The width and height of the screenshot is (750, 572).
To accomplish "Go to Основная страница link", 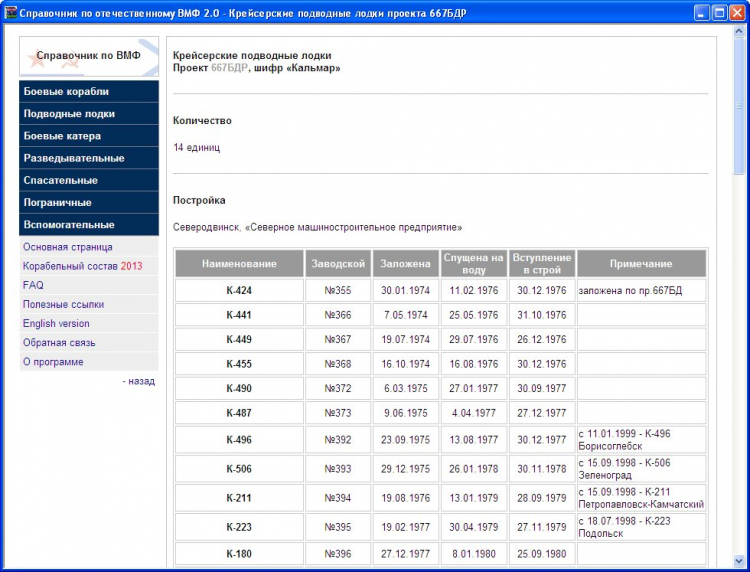I will pyautogui.click(x=68, y=247).
